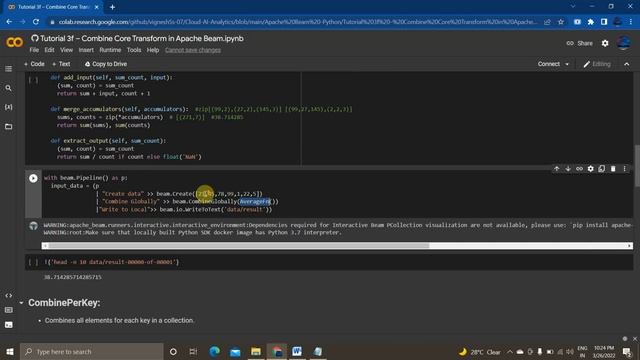Collapse the header with chevron up
This screenshot has width=640, height=360.
[x=627, y=64]
